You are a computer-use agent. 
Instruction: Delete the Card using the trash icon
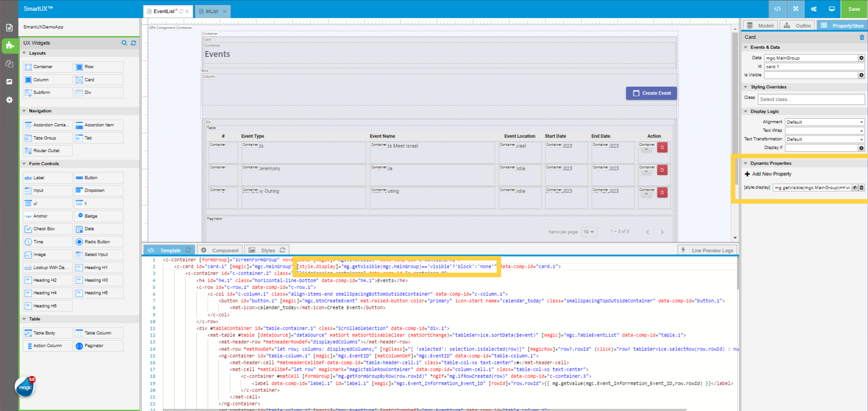[x=862, y=37]
